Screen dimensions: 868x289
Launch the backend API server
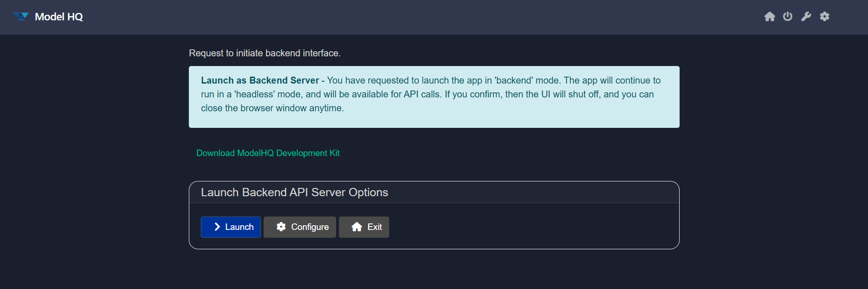tap(231, 227)
